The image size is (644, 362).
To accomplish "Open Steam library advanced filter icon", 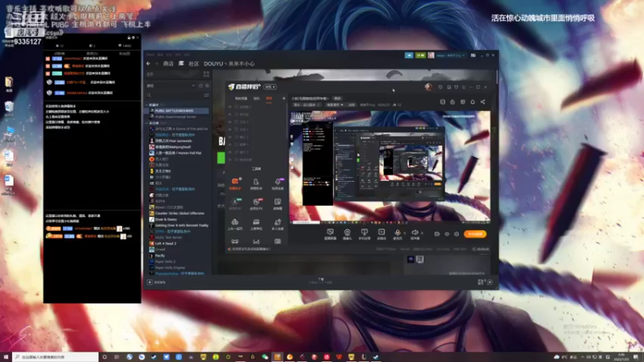I will [x=206, y=95].
